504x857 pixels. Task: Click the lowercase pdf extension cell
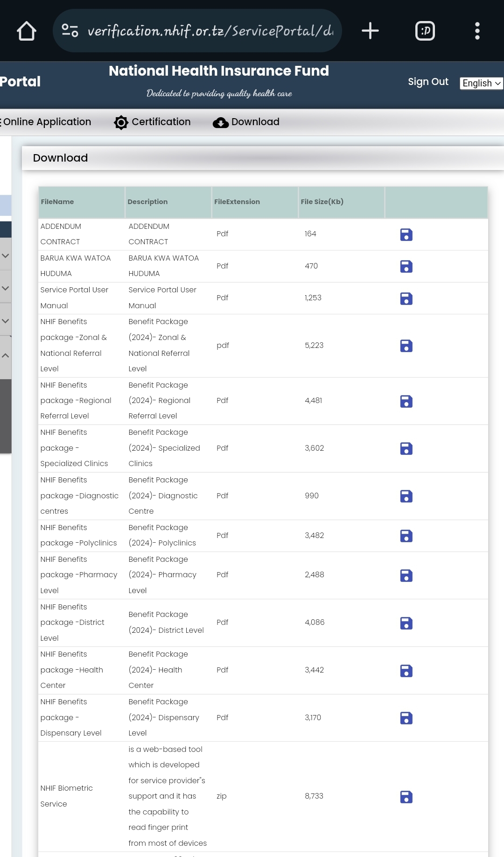[x=223, y=345]
